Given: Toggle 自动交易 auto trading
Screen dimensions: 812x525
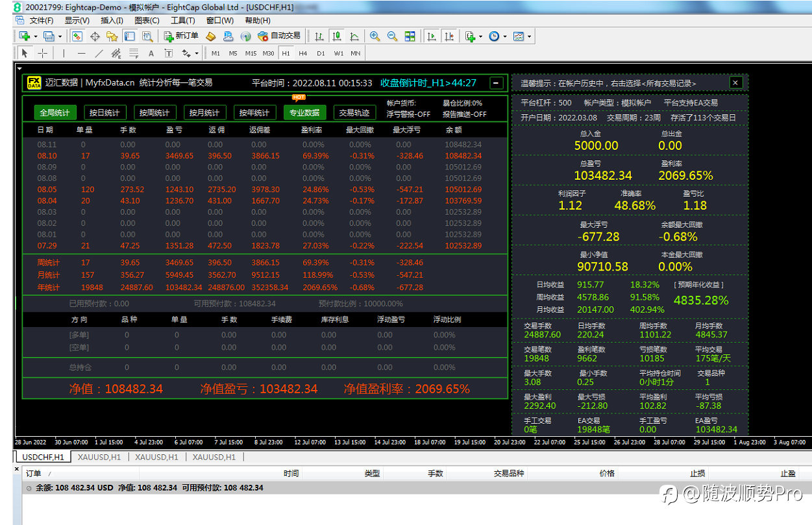Looking at the screenshot, I should (x=279, y=36).
